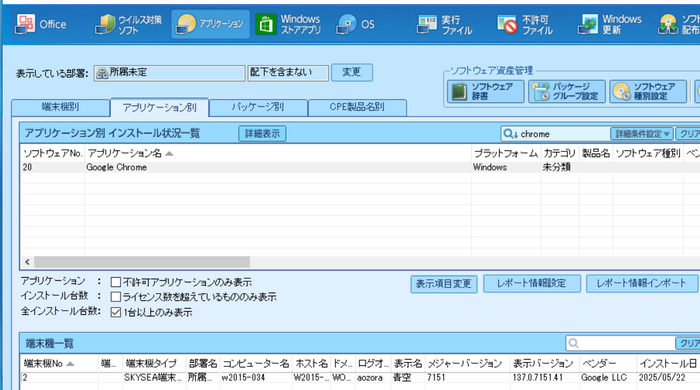Select the Google Chrome row
The height and width of the screenshot is (390, 700).
[x=360, y=167]
